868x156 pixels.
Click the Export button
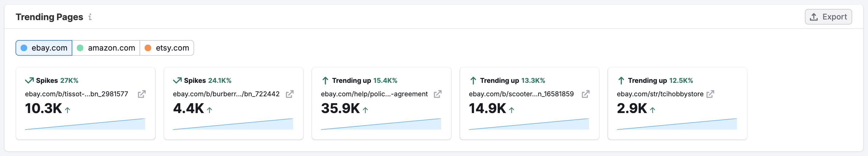click(x=828, y=17)
